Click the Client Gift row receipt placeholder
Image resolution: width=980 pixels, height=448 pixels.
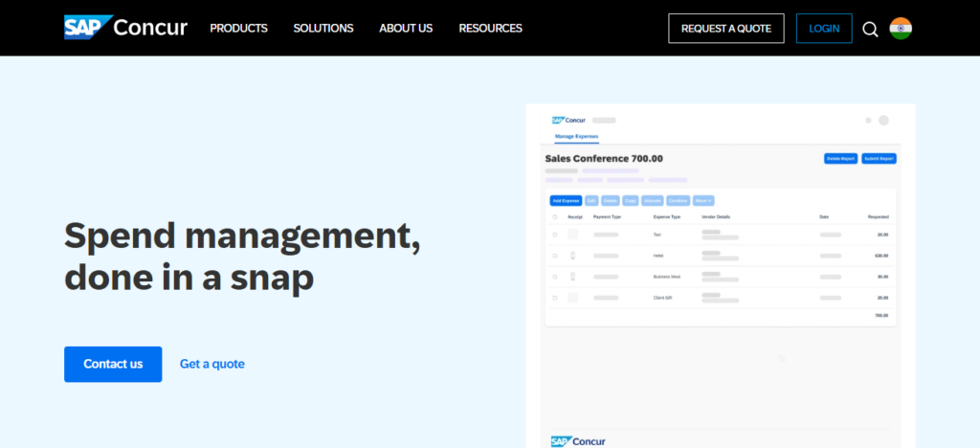pyautogui.click(x=573, y=298)
